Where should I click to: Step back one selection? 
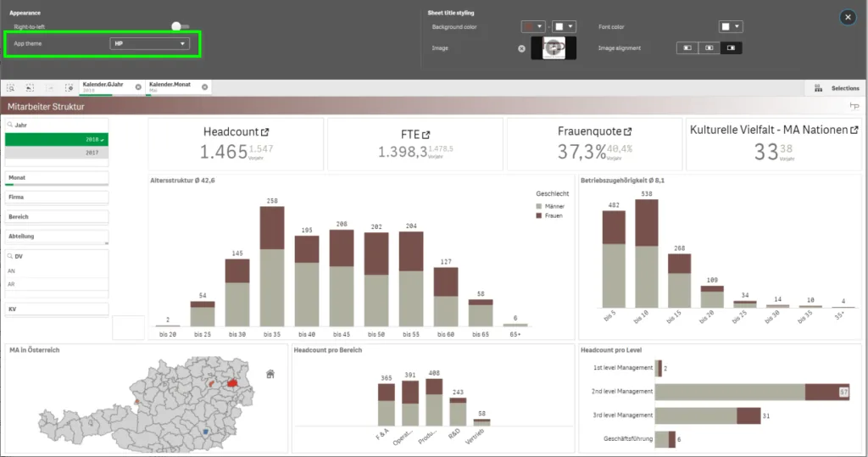point(30,87)
